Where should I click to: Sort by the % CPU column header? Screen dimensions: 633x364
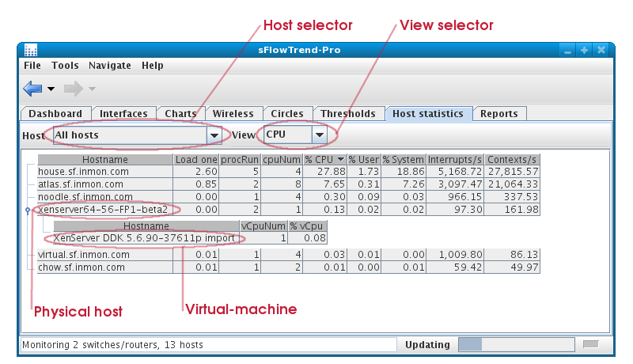[324, 160]
